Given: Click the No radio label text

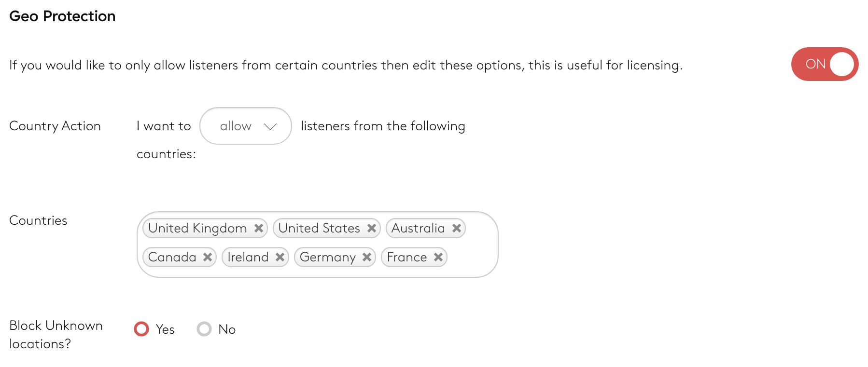Looking at the screenshot, I should tap(227, 329).
